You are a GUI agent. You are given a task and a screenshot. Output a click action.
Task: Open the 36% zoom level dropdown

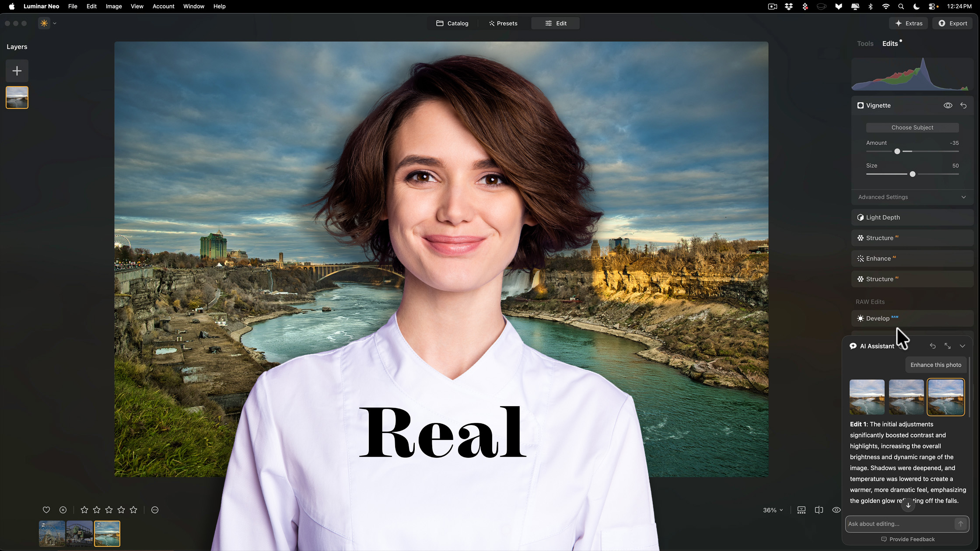click(773, 509)
